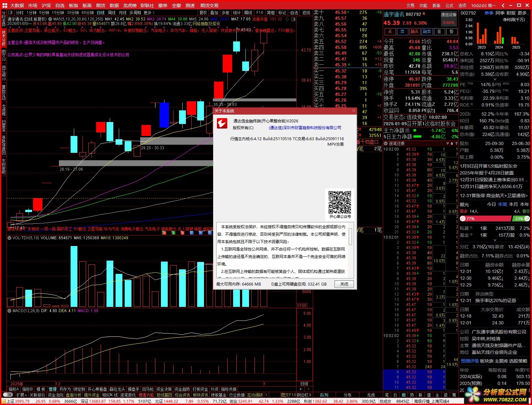This screenshot has width=532, height=405.
Task: Open the 选项 menu in title bar
Action: click(x=462, y=6)
